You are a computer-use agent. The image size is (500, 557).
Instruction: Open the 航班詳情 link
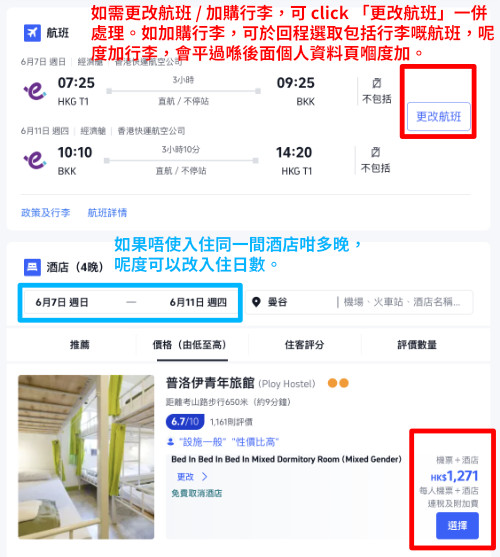[107, 213]
